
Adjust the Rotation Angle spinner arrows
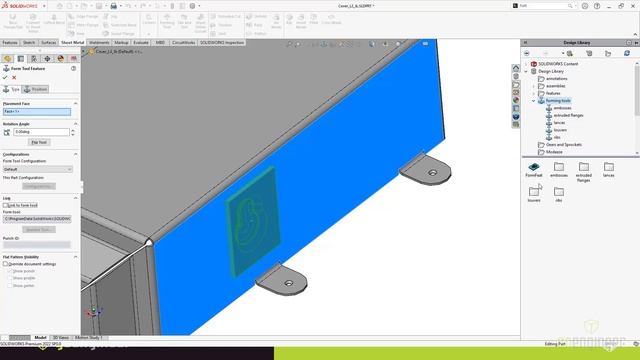(x=73, y=132)
